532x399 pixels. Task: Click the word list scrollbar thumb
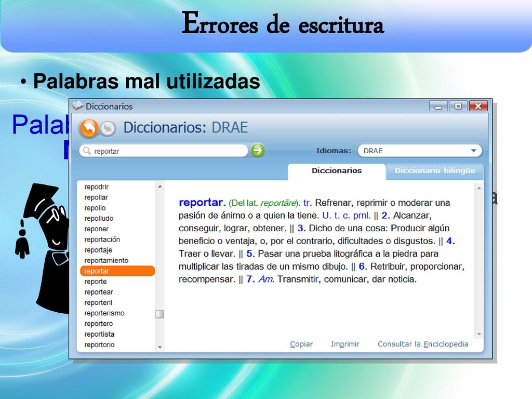(x=160, y=314)
